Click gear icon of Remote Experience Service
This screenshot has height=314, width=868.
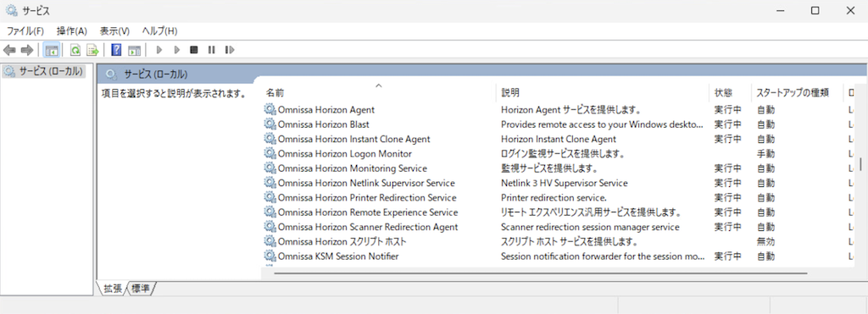(x=270, y=212)
